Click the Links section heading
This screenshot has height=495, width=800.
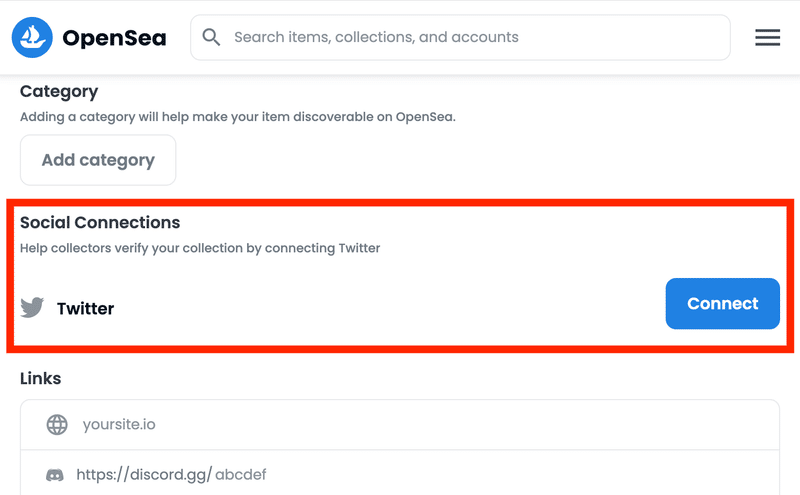(40, 379)
